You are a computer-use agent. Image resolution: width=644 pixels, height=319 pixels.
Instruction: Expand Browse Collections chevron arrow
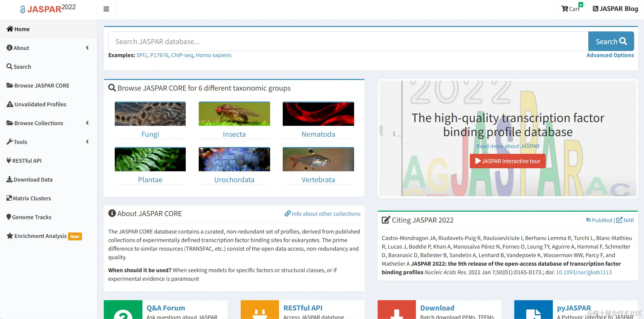87,123
